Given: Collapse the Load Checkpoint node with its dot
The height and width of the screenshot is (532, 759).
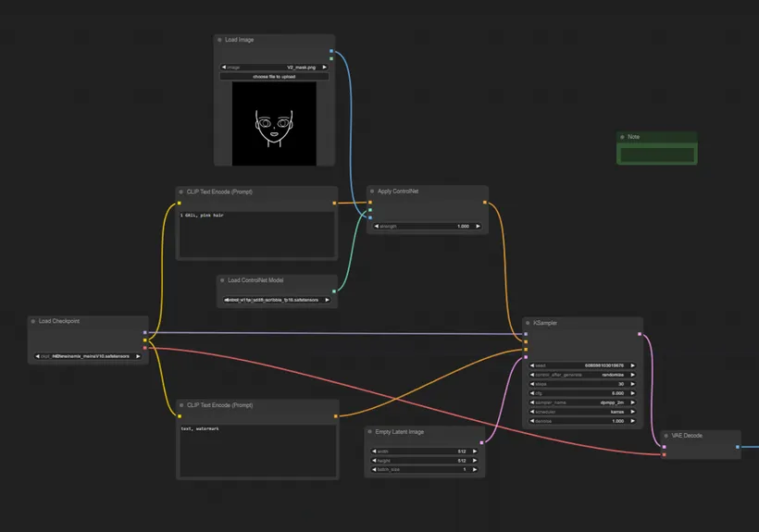Looking at the screenshot, I should click(33, 322).
